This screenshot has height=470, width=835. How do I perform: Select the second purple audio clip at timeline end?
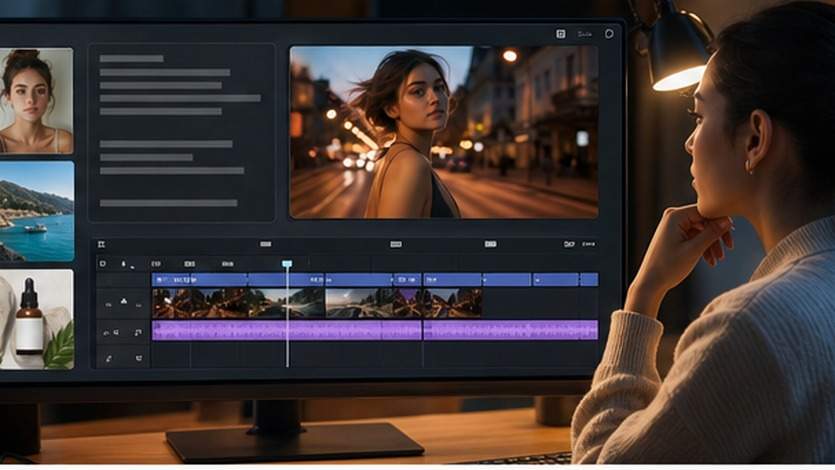(x=510, y=330)
